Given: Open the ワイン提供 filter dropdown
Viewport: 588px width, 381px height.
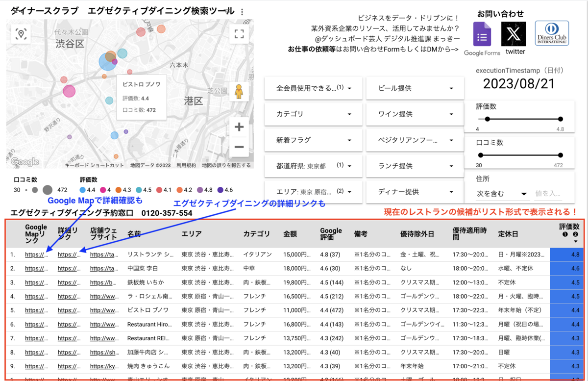Looking at the screenshot, I should coord(415,114).
